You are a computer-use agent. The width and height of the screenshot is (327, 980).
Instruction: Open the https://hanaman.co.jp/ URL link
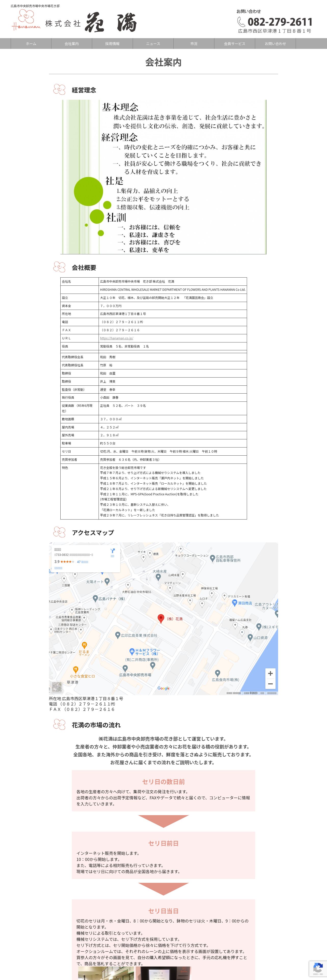pyautogui.click(x=116, y=338)
